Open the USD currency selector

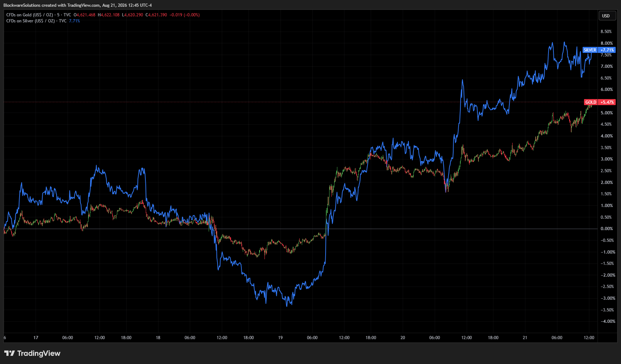(x=606, y=16)
